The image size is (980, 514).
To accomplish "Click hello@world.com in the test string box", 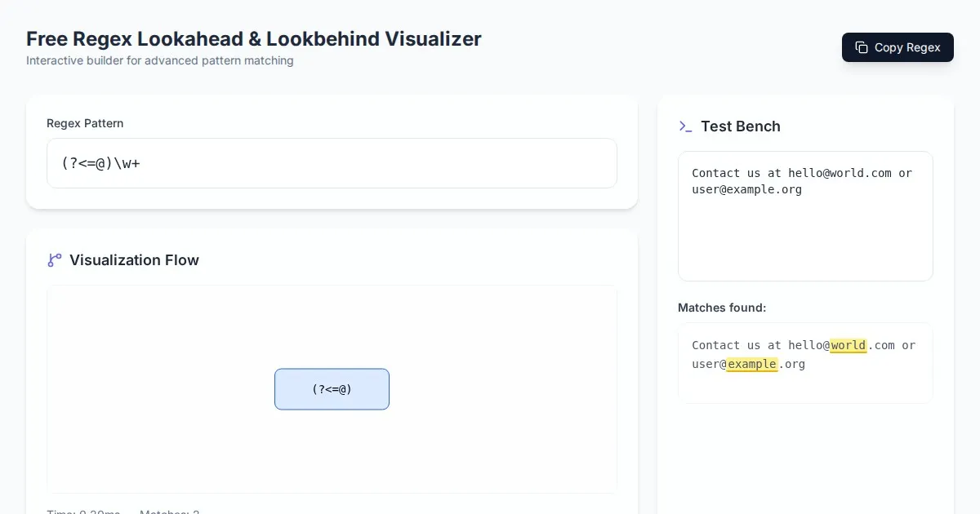I will (x=840, y=173).
